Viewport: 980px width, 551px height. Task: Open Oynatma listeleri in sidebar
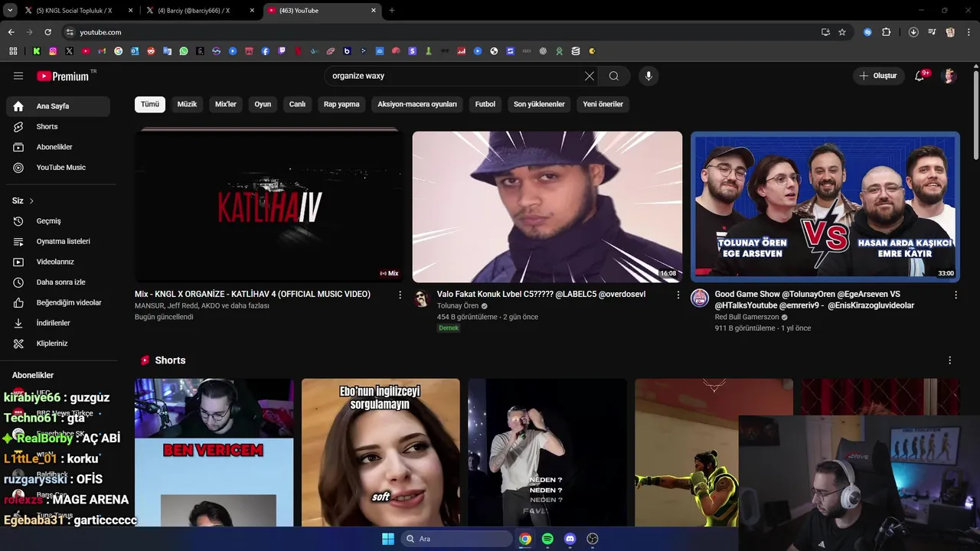click(x=58, y=241)
